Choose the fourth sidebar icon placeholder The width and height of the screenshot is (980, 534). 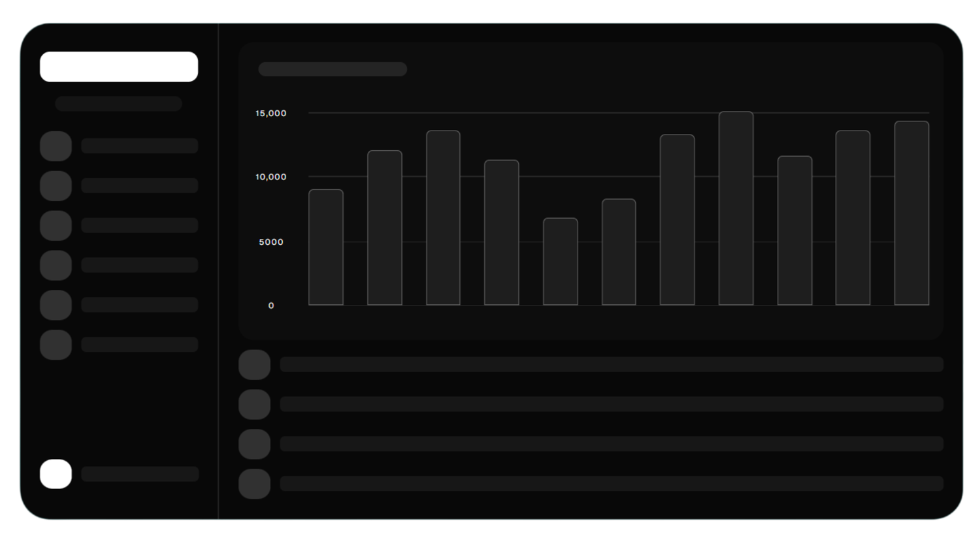[x=56, y=266]
